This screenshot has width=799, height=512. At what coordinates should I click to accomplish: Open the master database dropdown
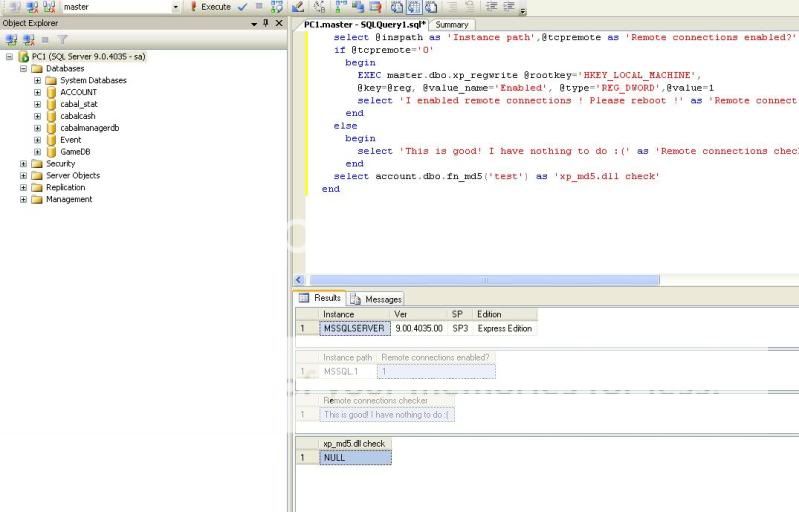176,7
